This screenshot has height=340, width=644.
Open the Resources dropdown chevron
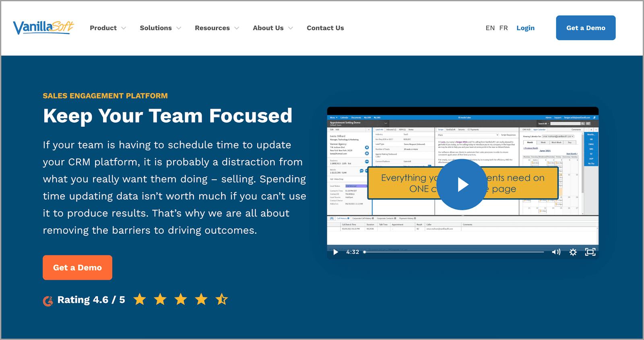(237, 28)
